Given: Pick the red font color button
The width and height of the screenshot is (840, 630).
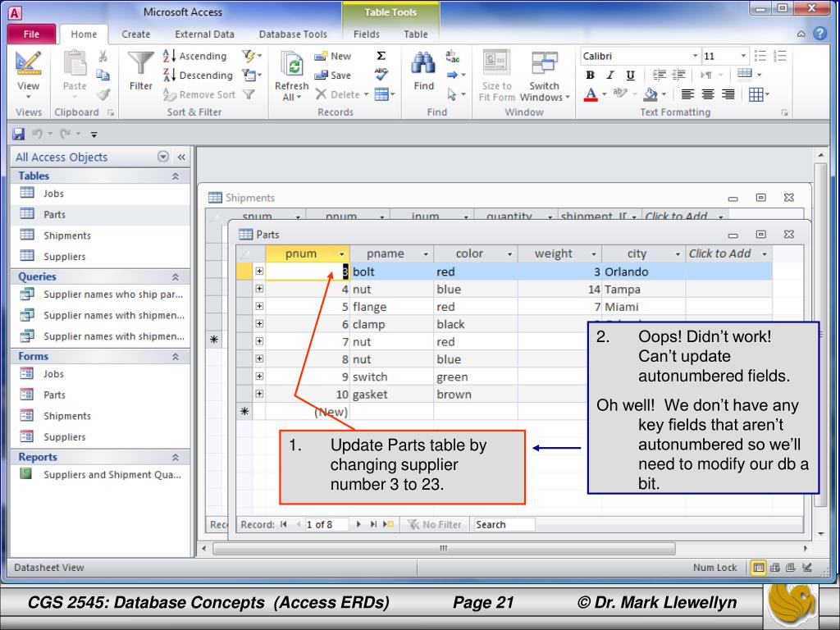Looking at the screenshot, I should [x=591, y=95].
